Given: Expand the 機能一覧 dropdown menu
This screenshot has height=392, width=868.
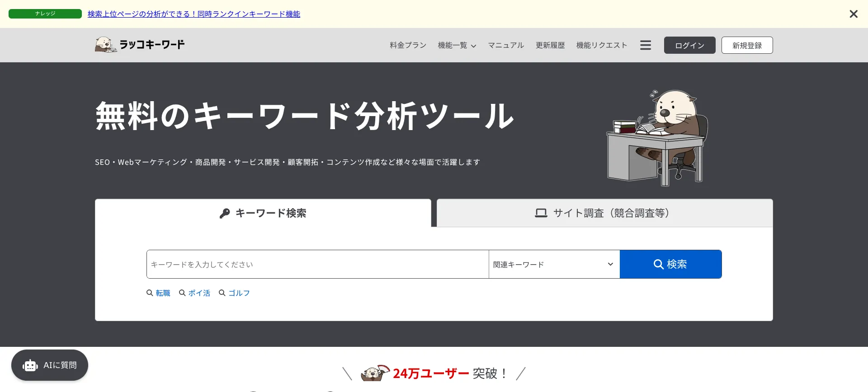Looking at the screenshot, I should 457,45.
